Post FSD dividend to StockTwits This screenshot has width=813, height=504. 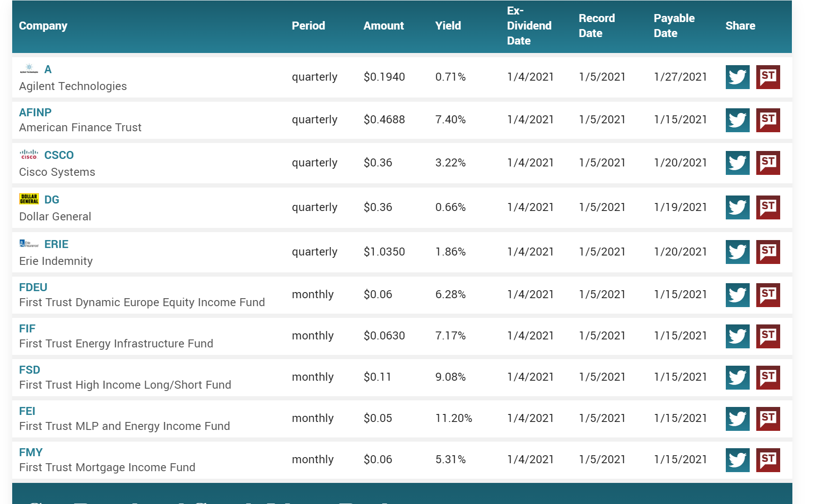[768, 377]
